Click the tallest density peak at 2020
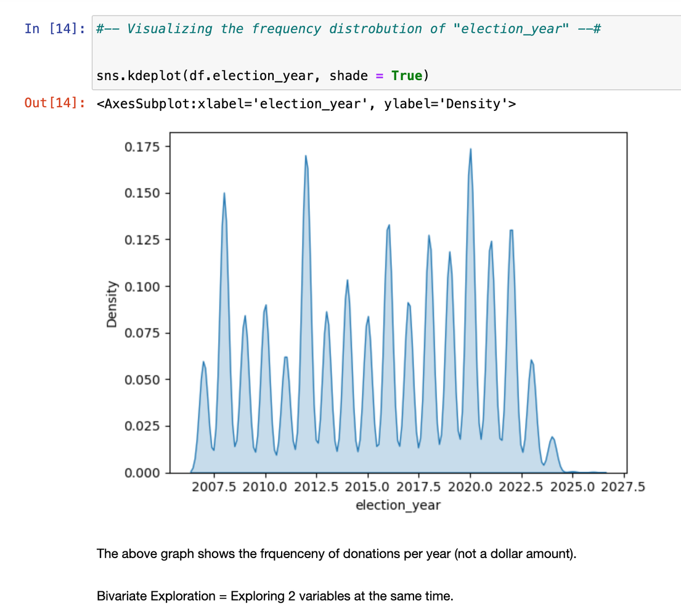The height and width of the screenshot is (616, 681). click(471, 150)
